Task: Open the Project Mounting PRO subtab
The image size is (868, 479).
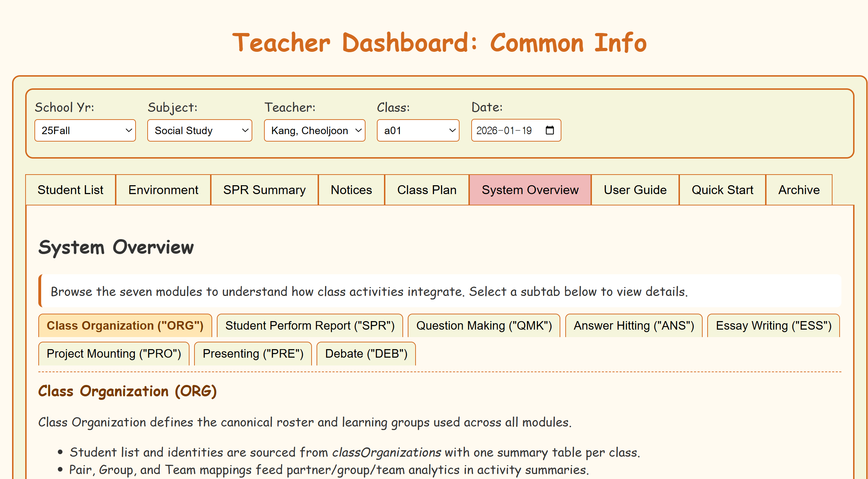Action: coord(114,353)
